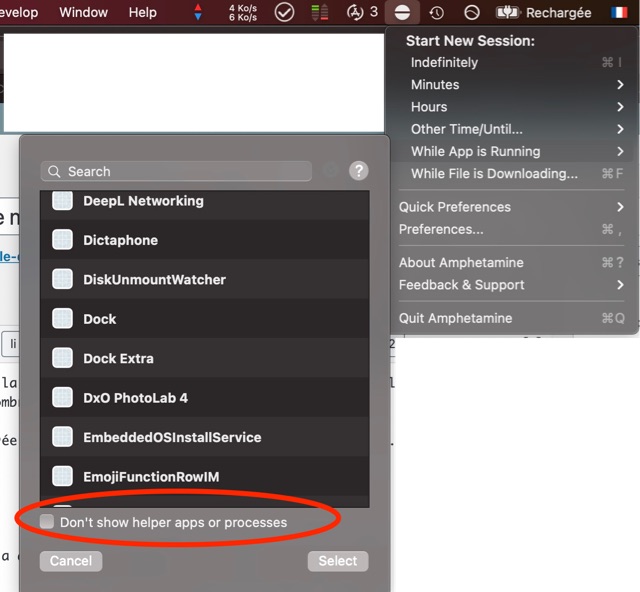Click the Time Machine clock icon
640x592 pixels.
pos(437,13)
